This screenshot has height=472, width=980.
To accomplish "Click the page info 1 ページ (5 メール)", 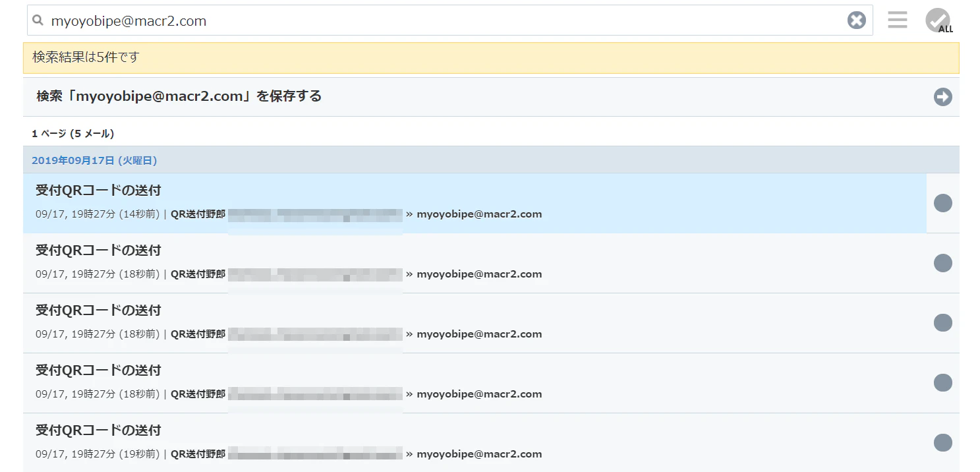I will tap(73, 134).
